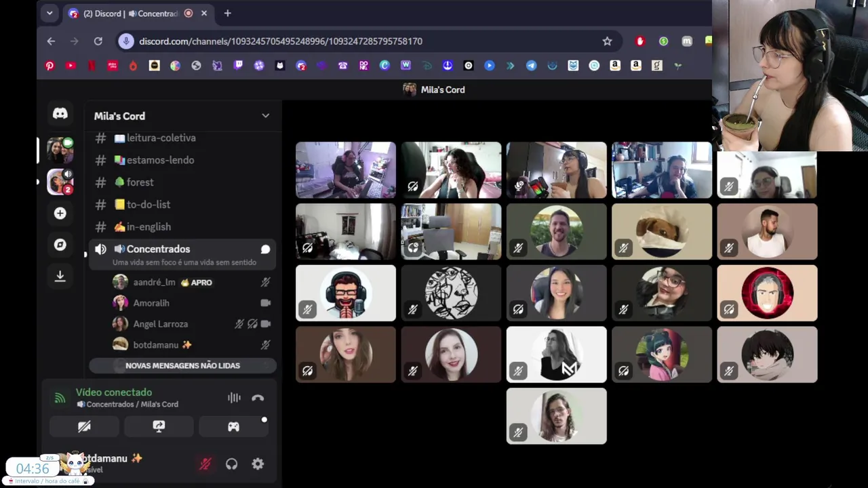Screen dimensions: 868x488
Task: Focus the empty office chair camera tile
Action: (451, 231)
